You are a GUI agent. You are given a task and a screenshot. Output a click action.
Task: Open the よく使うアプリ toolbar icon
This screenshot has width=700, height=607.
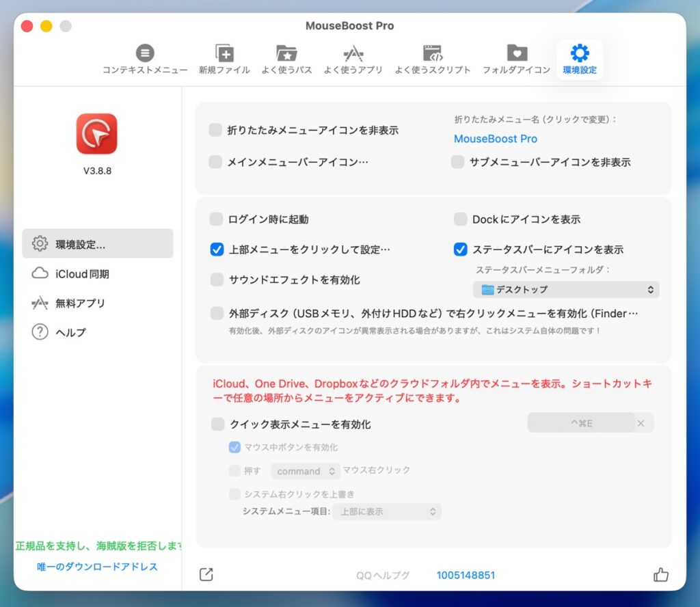(x=353, y=54)
